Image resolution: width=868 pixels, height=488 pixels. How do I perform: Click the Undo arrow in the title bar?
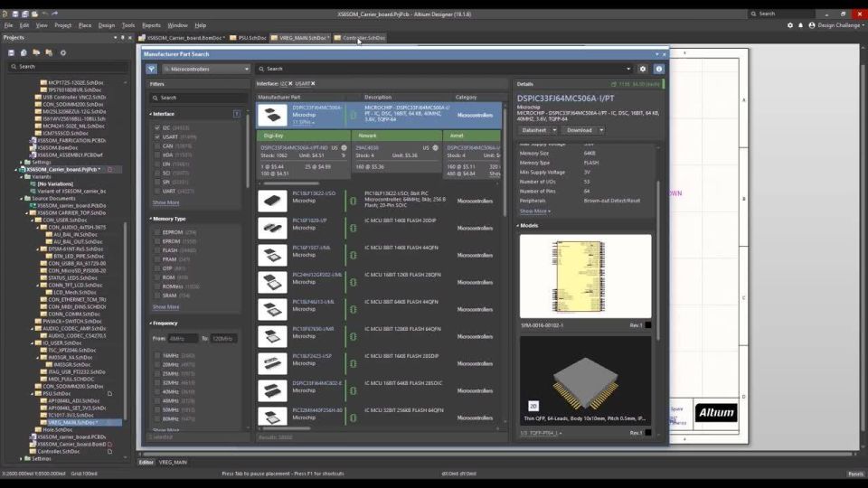click(45, 14)
